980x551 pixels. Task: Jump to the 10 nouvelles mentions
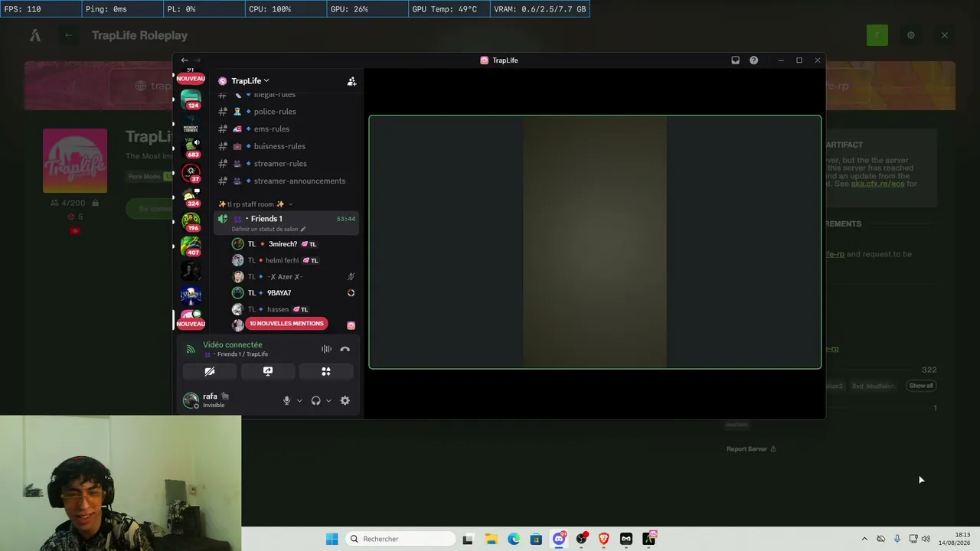click(286, 324)
